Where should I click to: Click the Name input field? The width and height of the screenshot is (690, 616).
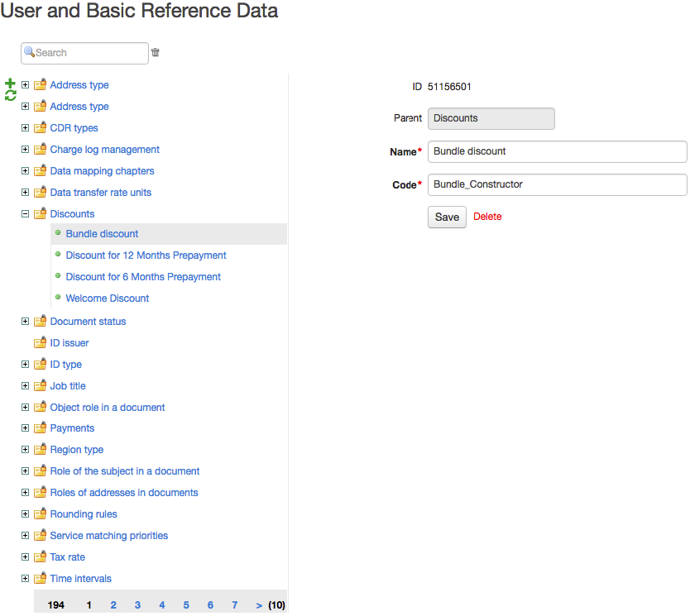point(557,151)
